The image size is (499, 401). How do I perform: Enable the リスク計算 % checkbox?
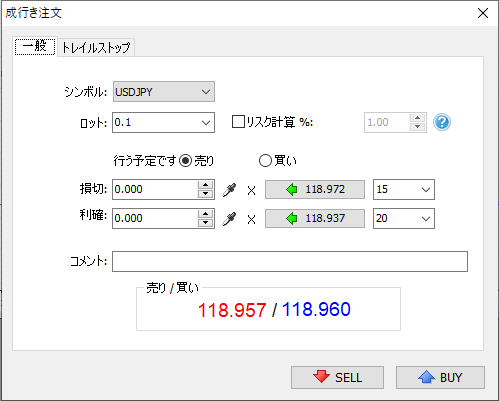click(238, 122)
